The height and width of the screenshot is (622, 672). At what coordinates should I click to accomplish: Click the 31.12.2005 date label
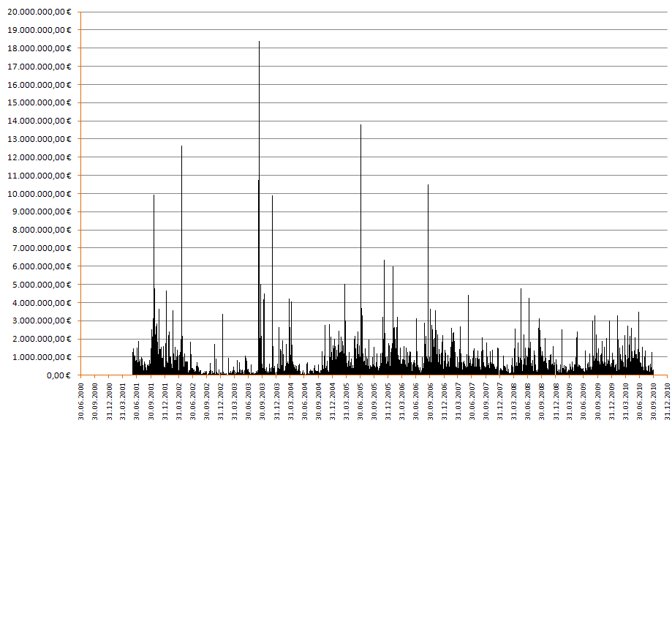[388, 402]
